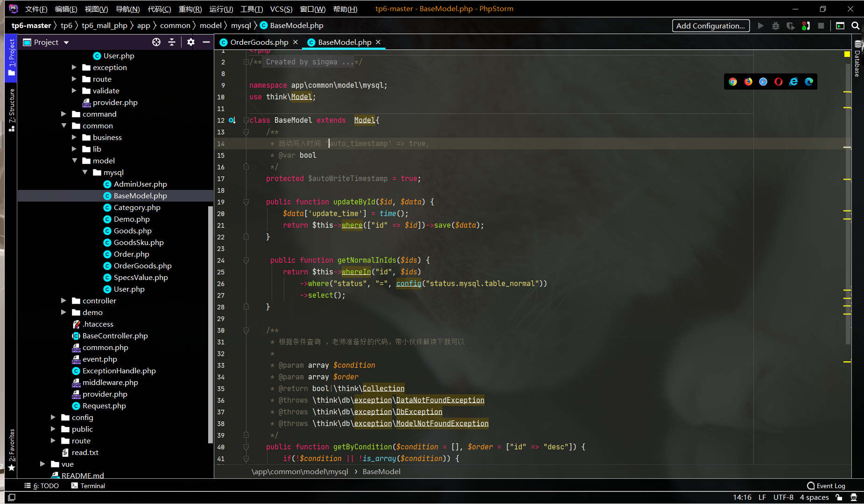This screenshot has width=864, height=504.
Task: Switch to OrderGoods.php tab
Action: 259,42
